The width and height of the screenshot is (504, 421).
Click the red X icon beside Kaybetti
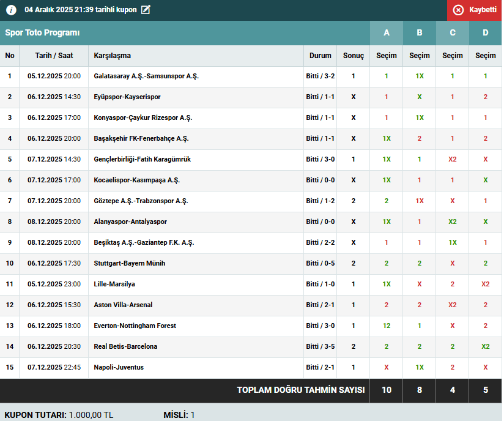458,10
